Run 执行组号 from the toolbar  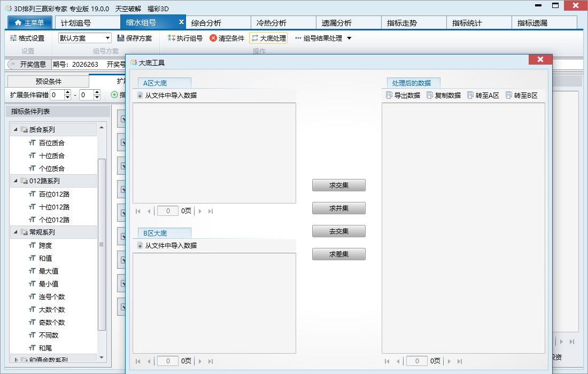point(185,38)
